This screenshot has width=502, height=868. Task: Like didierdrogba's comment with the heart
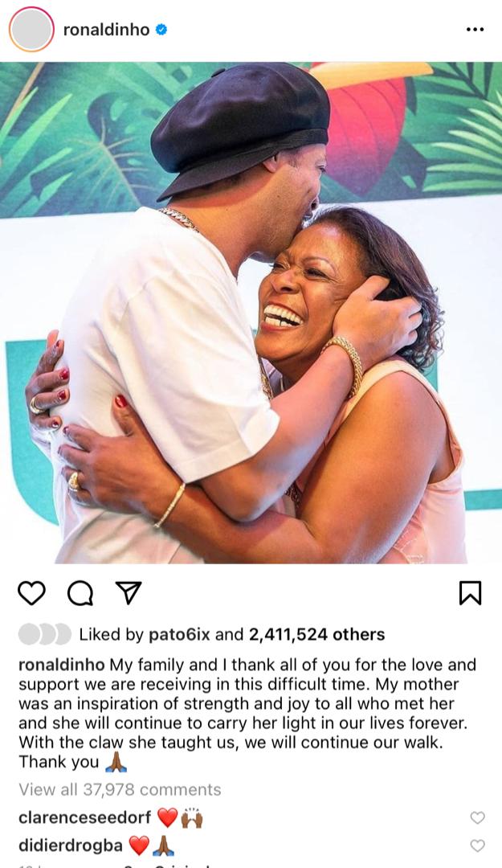pos(477,845)
